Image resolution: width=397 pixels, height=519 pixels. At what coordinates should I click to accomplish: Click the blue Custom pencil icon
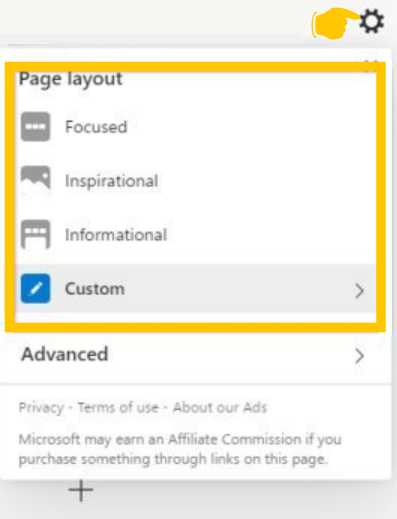click(x=36, y=288)
